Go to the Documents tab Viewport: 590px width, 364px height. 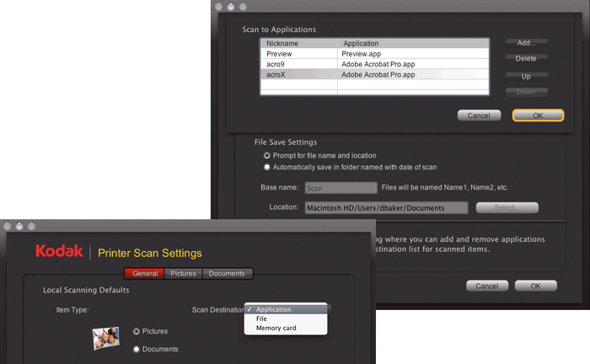click(227, 273)
